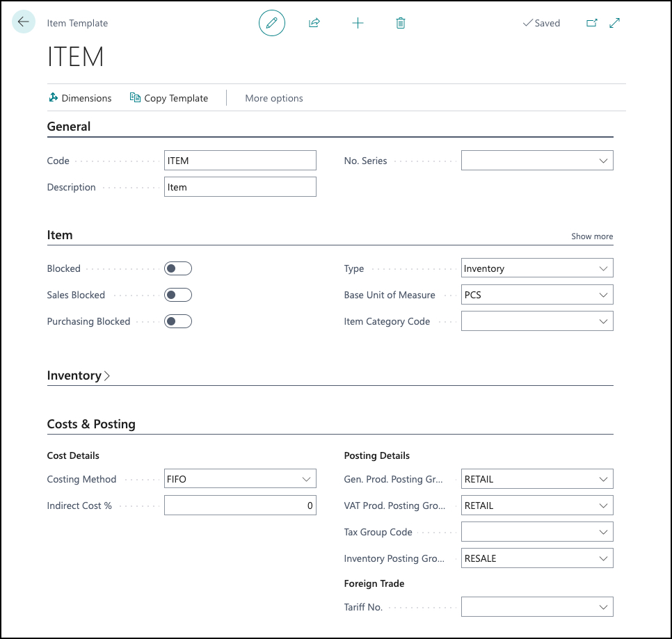
Task: Open Dimensions action
Action: coord(80,98)
